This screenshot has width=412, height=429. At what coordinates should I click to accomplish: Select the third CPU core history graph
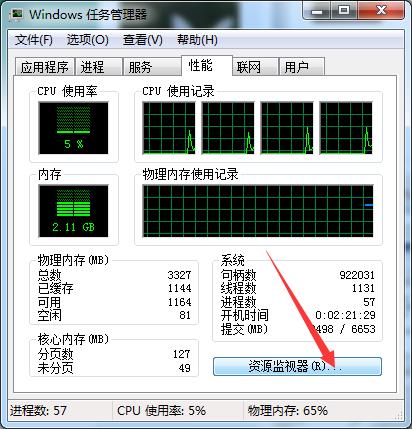pyautogui.click(x=287, y=128)
